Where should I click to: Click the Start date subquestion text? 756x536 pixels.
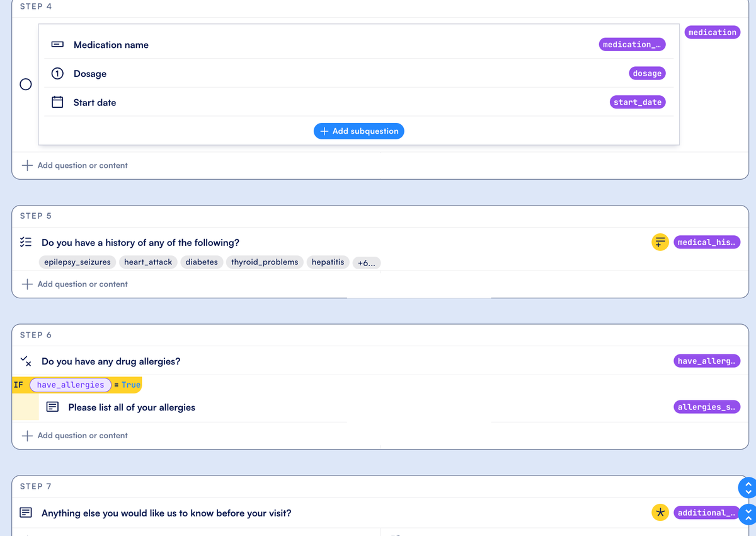point(94,102)
